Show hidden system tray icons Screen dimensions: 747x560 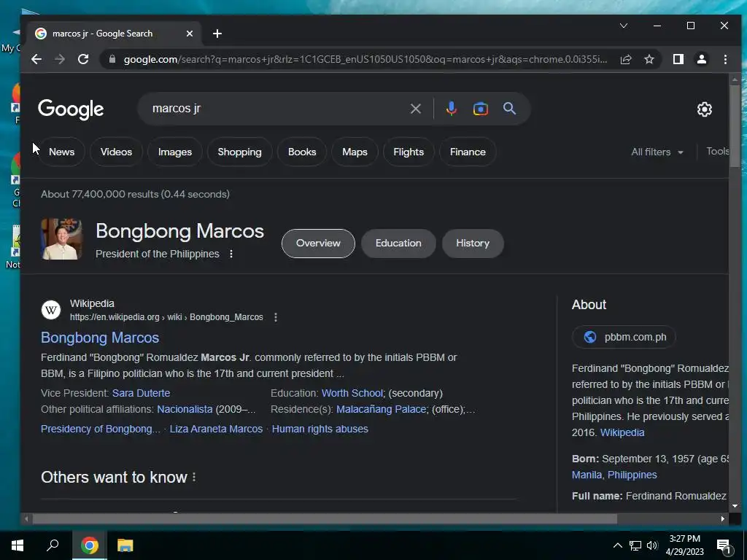point(617,545)
